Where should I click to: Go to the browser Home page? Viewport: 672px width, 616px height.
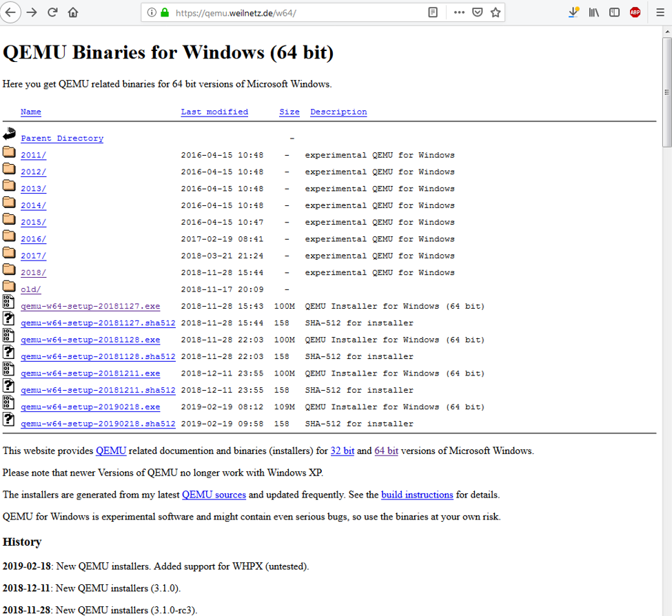73,12
